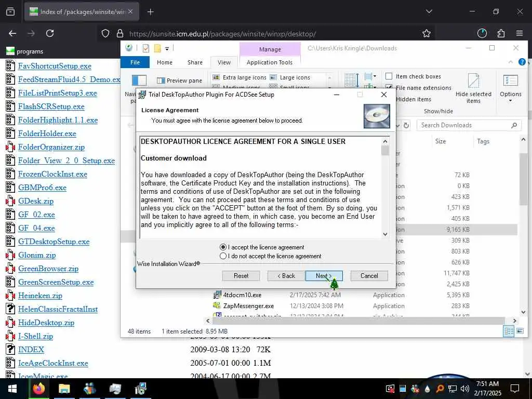Click Next in the setup wizard
Screen dimensions: 532x399
(324, 276)
